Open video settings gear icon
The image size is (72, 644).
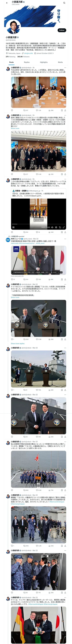tap(56, 227)
